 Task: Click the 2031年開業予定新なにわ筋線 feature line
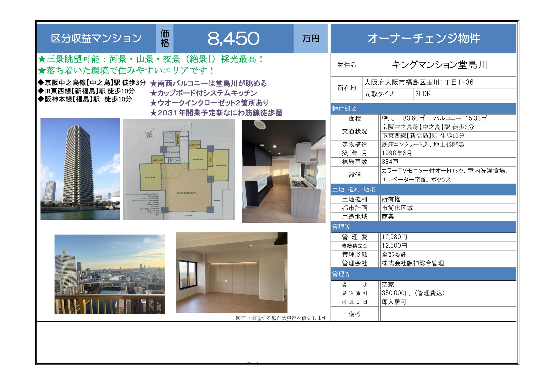[216, 113]
